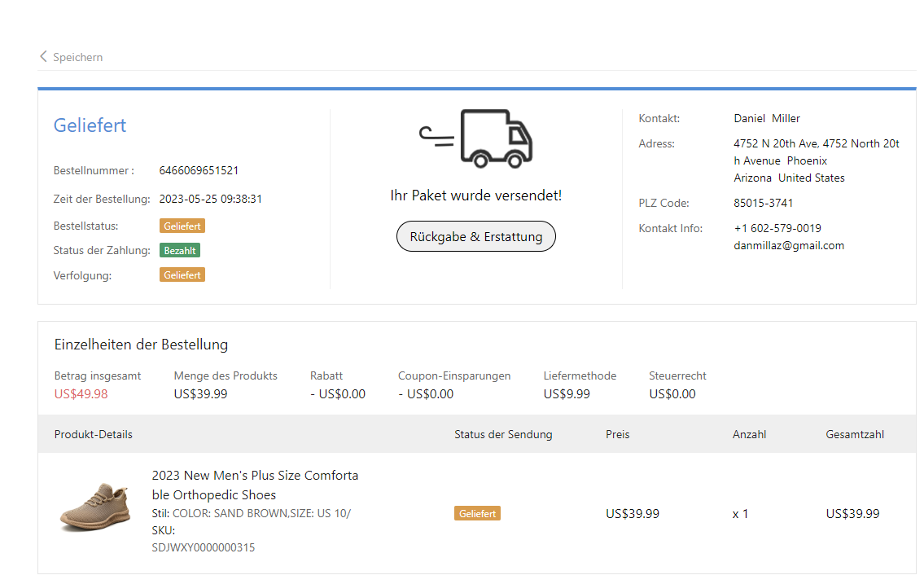924x584 pixels.
Task: Click the red total amount US$49.98
Action: (x=81, y=394)
